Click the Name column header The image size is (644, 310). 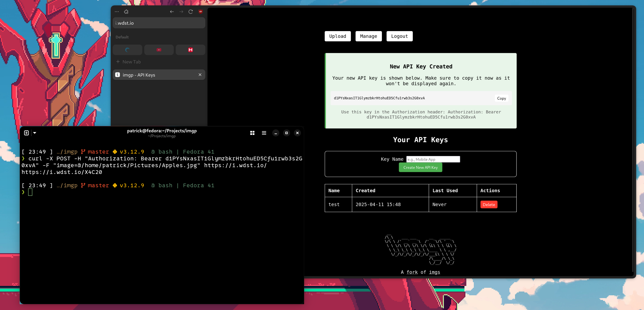pyautogui.click(x=338, y=191)
